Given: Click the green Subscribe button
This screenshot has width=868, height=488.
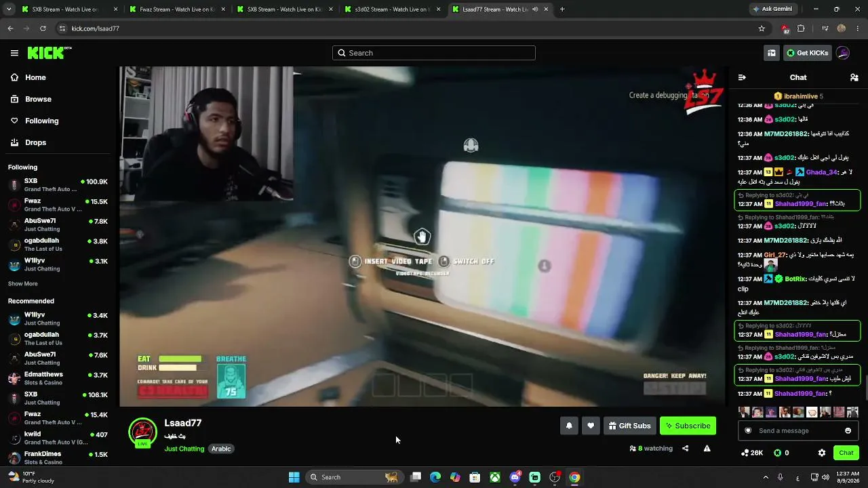Looking at the screenshot, I should tap(688, 426).
